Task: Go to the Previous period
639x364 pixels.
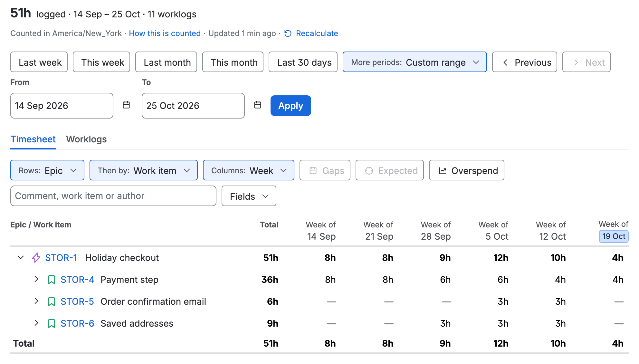Action: [x=525, y=62]
